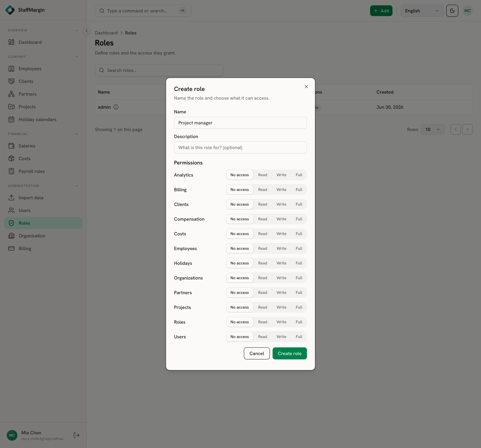Click the Name column header
The width and height of the screenshot is (481, 448).
[104, 92]
